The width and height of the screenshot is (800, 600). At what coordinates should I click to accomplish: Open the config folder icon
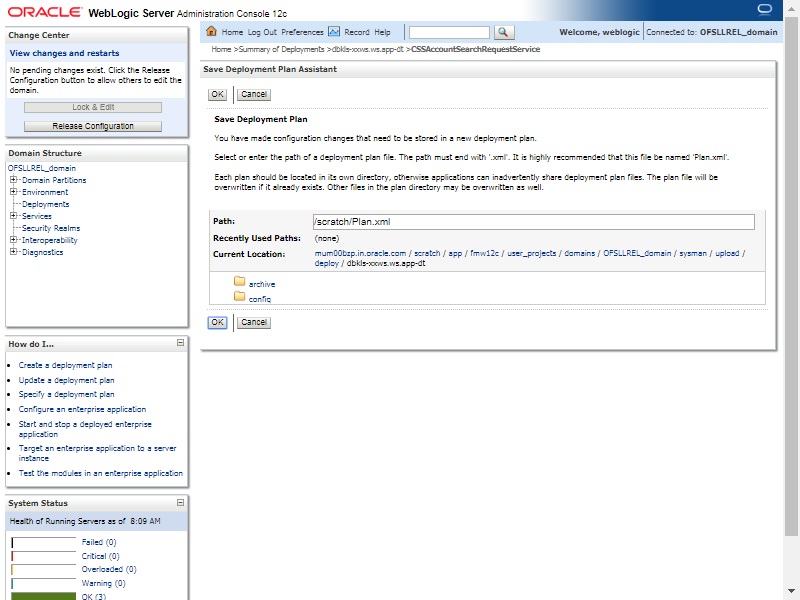click(239, 296)
